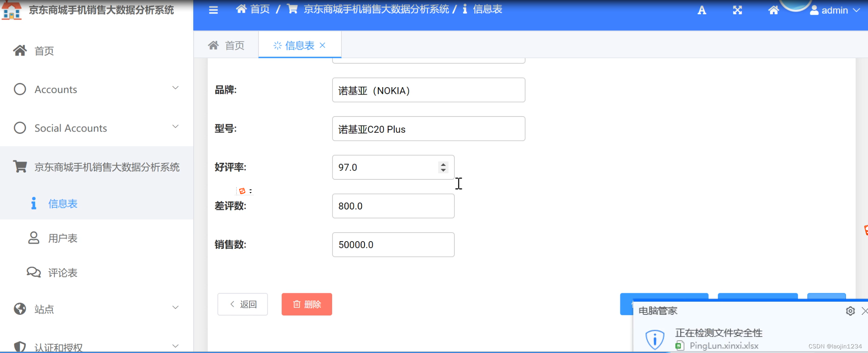Click the globe icon beside 站点
The image size is (868, 353).
20,309
